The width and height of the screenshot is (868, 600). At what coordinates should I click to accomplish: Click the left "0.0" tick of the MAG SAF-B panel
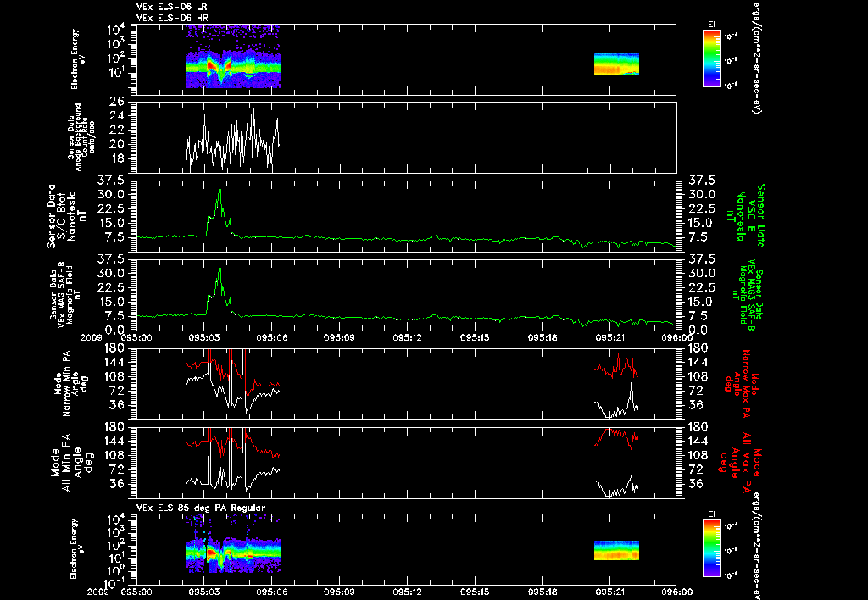click(x=114, y=330)
